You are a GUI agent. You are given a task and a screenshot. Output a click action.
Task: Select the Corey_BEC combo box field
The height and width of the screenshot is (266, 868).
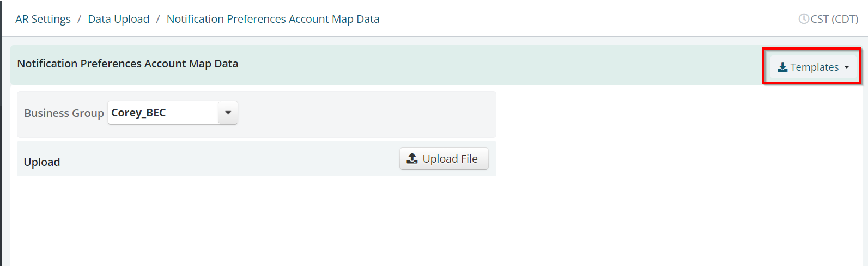point(173,113)
